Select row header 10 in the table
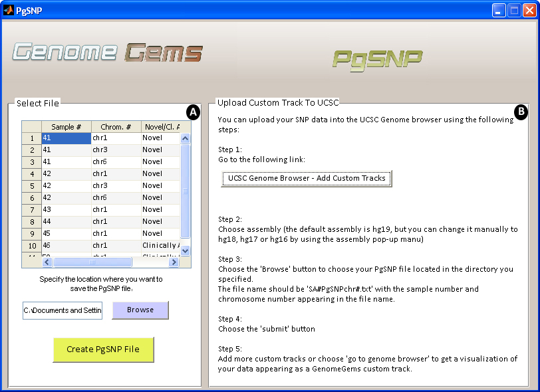Image resolution: width=540 pixels, height=392 pixels. [x=32, y=246]
